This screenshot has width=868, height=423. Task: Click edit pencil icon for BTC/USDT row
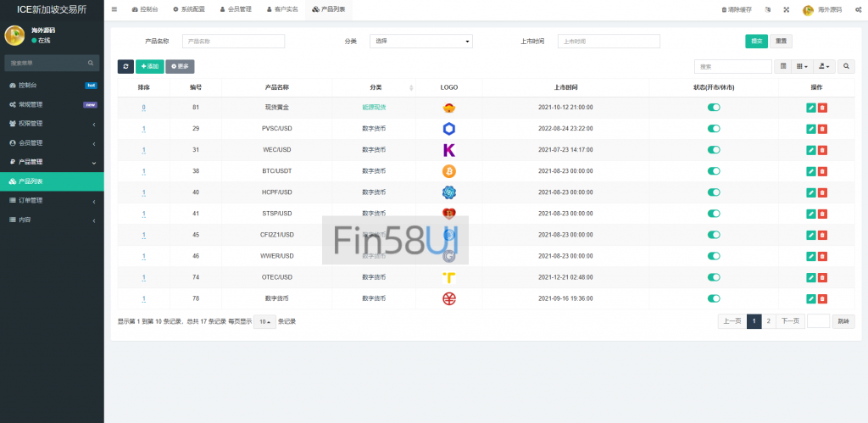pyautogui.click(x=811, y=171)
